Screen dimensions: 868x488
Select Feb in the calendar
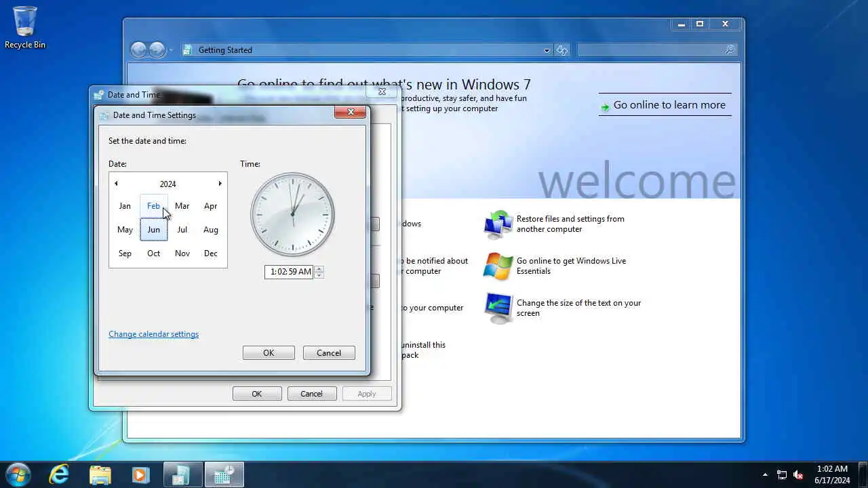(154, 206)
